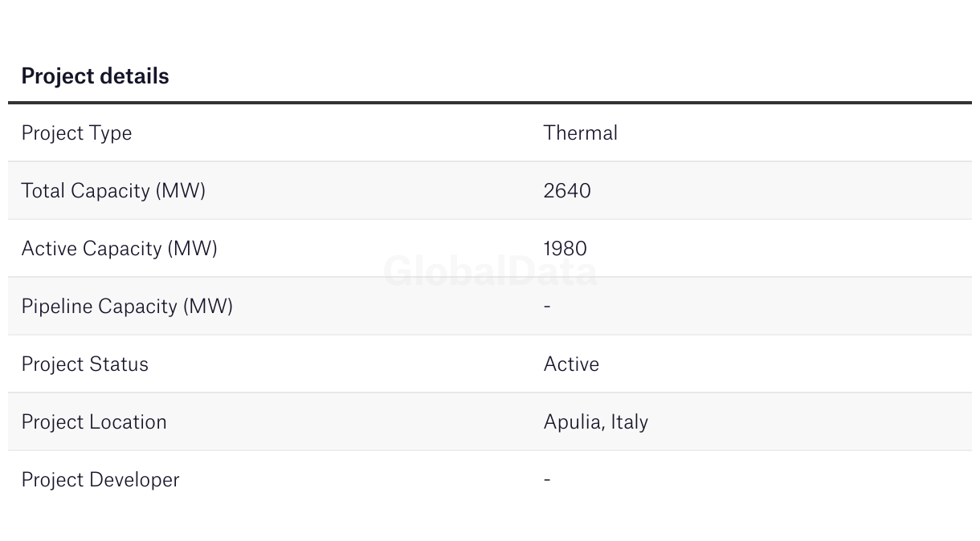Click the faint GlobalData watermark
The image size is (980, 541).
pos(490,271)
